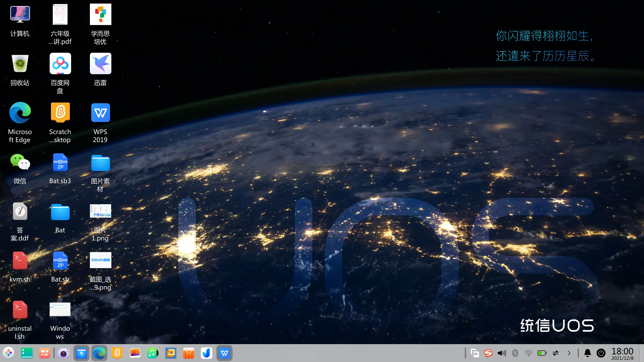Toggle sound via the tray speaker icon

click(502, 353)
